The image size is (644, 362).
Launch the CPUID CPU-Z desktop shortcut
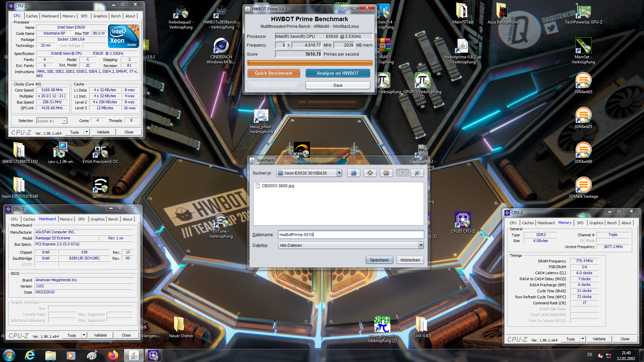click(463, 223)
